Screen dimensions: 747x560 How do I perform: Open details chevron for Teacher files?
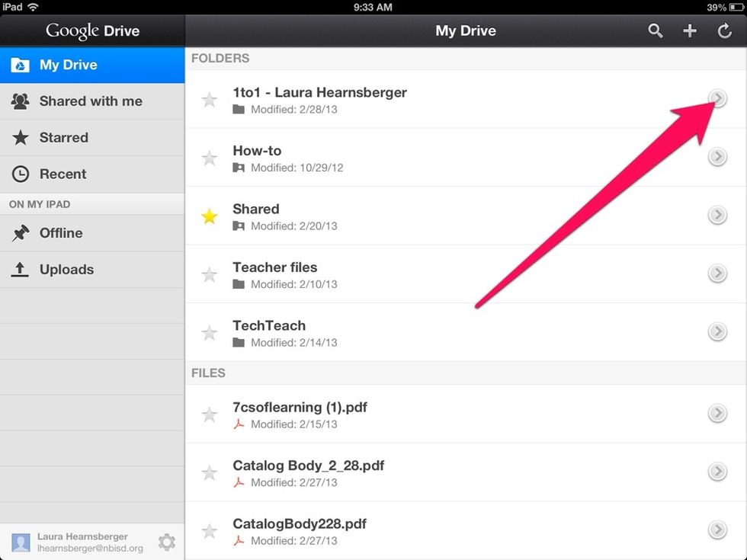[717, 274]
